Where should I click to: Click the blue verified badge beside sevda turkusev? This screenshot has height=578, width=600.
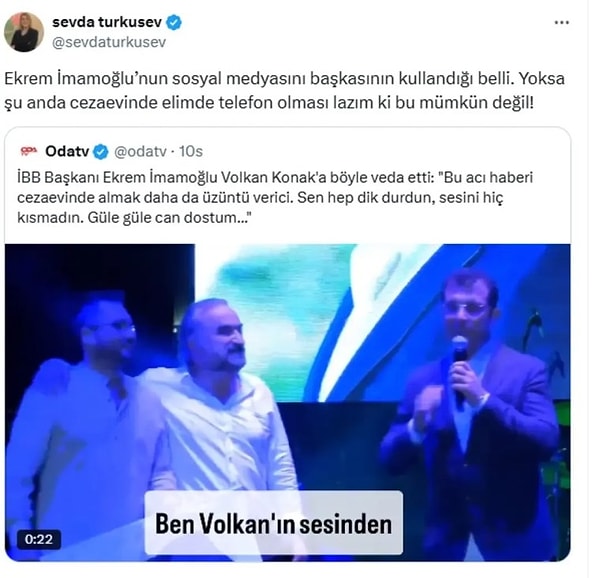pyautogui.click(x=174, y=23)
